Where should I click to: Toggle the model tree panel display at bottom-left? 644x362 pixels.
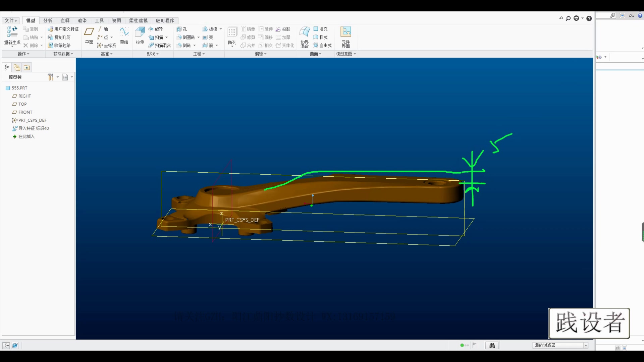pos(6,345)
